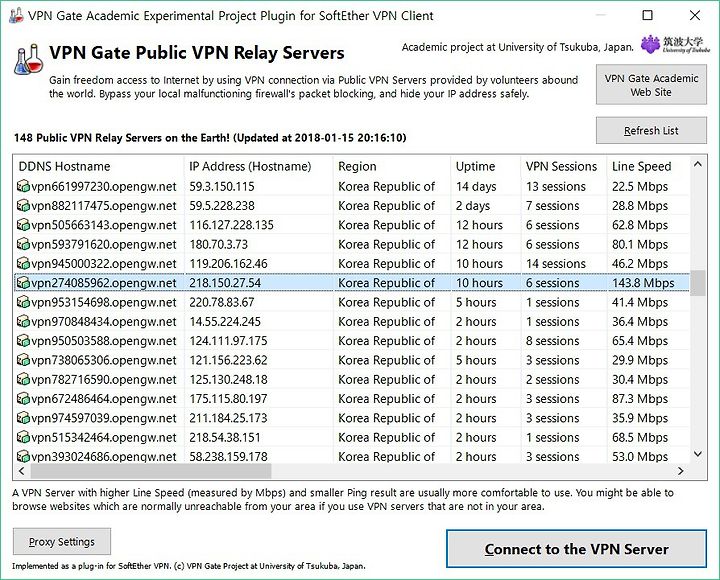Click line speed 80.1 Mbps
The image size is (720, 580).
(x=640, y=244)
